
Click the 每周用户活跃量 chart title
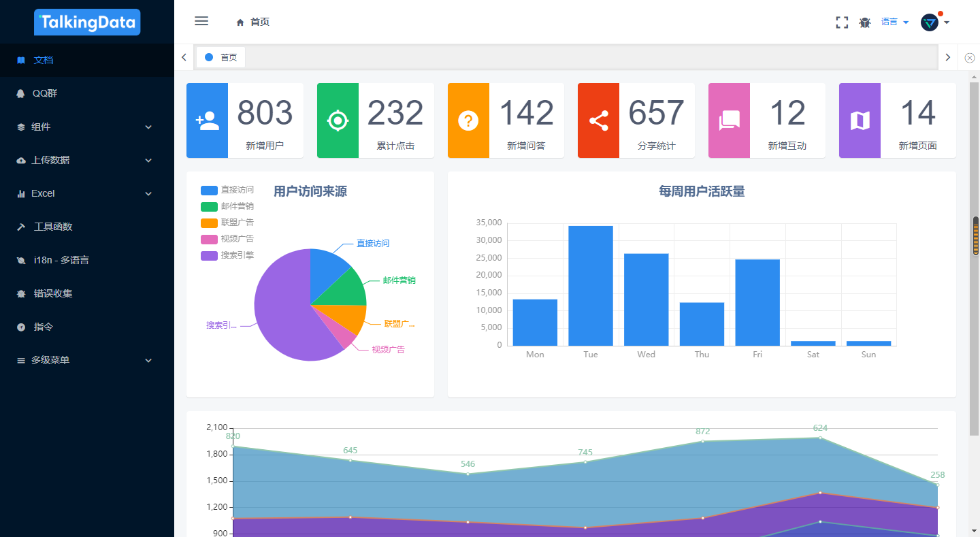coord(702,192)
